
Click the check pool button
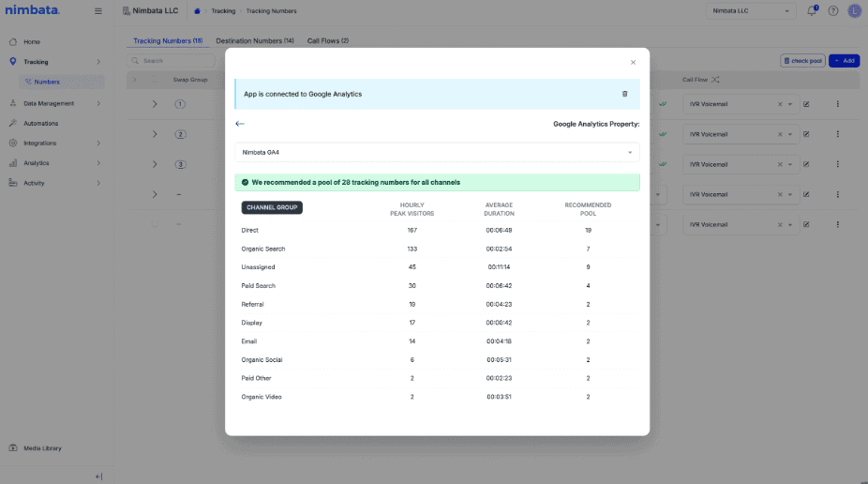click(802, 61)
